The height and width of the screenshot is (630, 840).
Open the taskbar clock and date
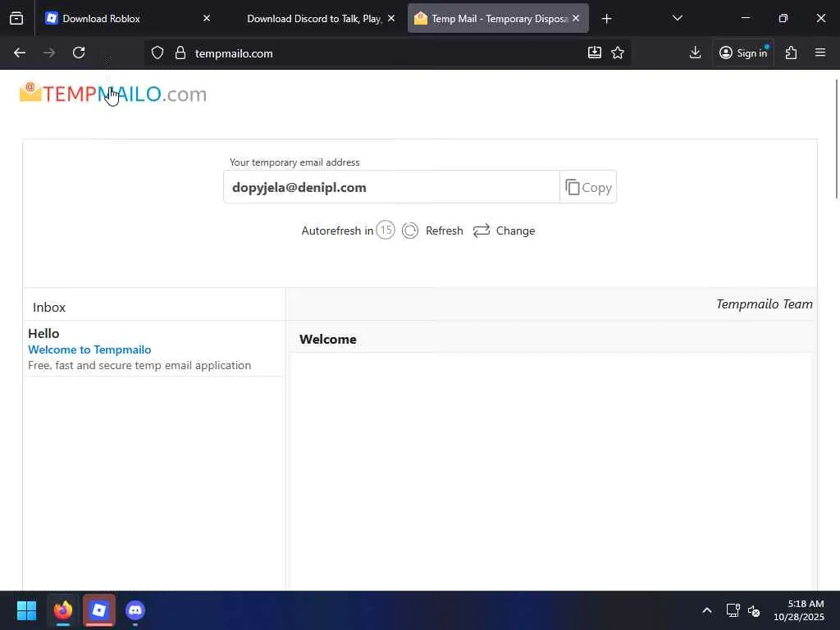(799, 610)
